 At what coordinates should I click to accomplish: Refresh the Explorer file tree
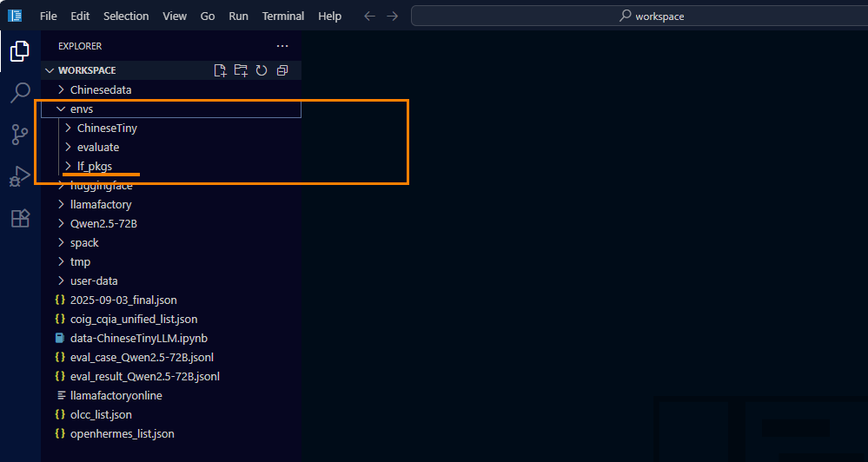click(x=262, y=70)
